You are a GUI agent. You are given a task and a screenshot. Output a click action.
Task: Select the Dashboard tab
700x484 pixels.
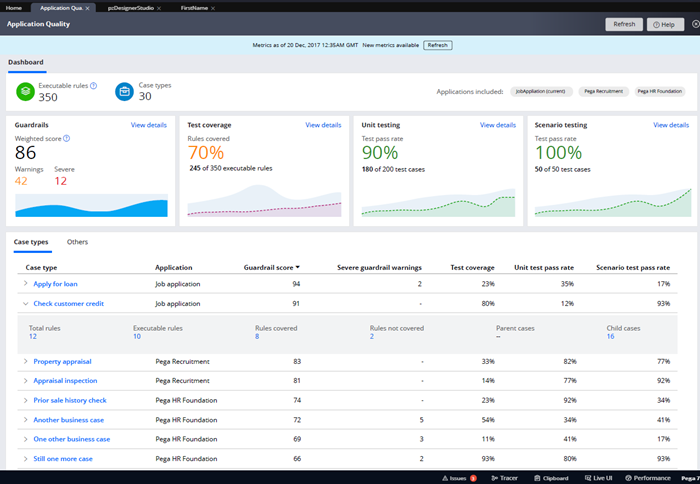click(26, 63)
